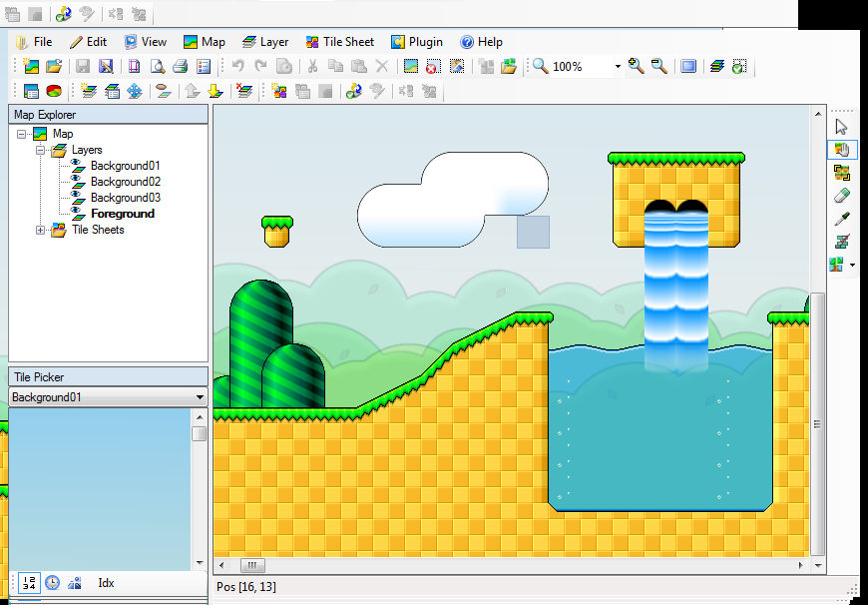Open the File menu
Viewport: 868px width, 605px height.
point(34,42)
